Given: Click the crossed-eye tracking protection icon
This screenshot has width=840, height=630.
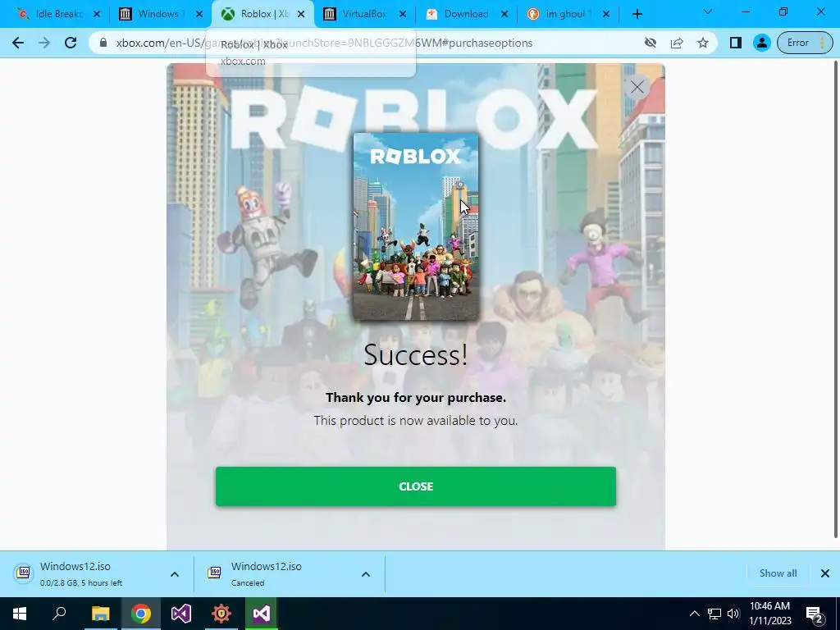Looking at the screenshot, I should click(x=651, y=43).
